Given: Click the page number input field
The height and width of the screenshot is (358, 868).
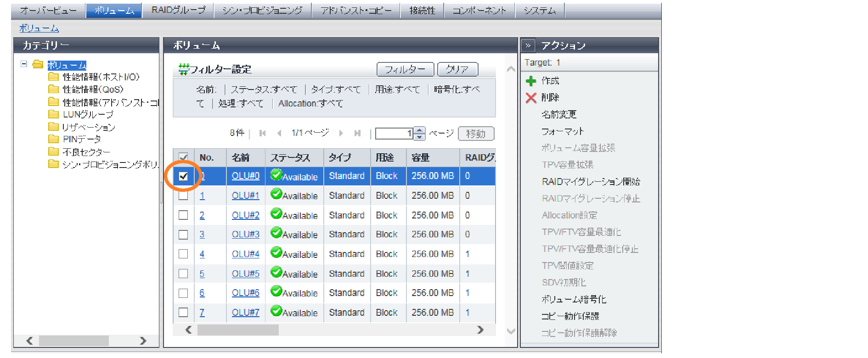Looking at the screenshot, I should coord(394,134).
